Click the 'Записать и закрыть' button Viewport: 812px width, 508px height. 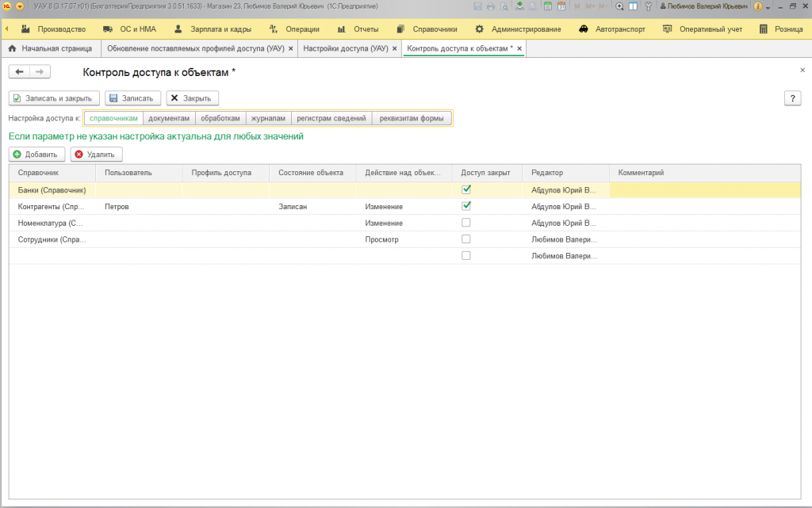point(54,98)
